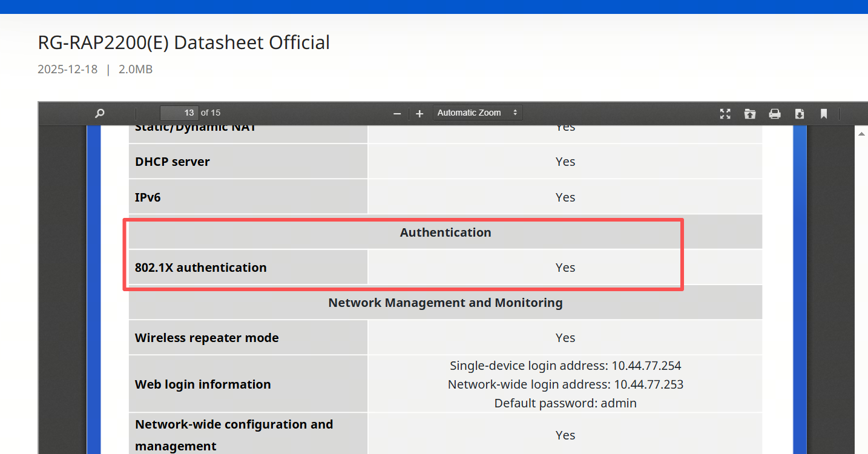Screen dimensions: 868x454
Task: Click the IPv6 row label
Action: point(148,197)
